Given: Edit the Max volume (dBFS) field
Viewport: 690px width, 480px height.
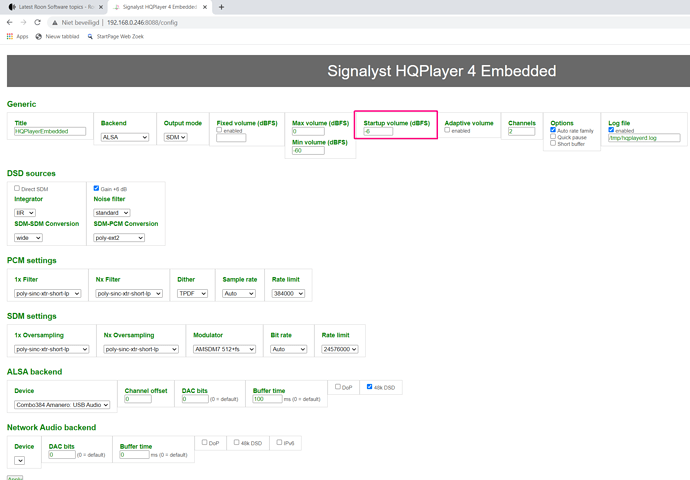Looking at the screenshot, I should 308,131.
